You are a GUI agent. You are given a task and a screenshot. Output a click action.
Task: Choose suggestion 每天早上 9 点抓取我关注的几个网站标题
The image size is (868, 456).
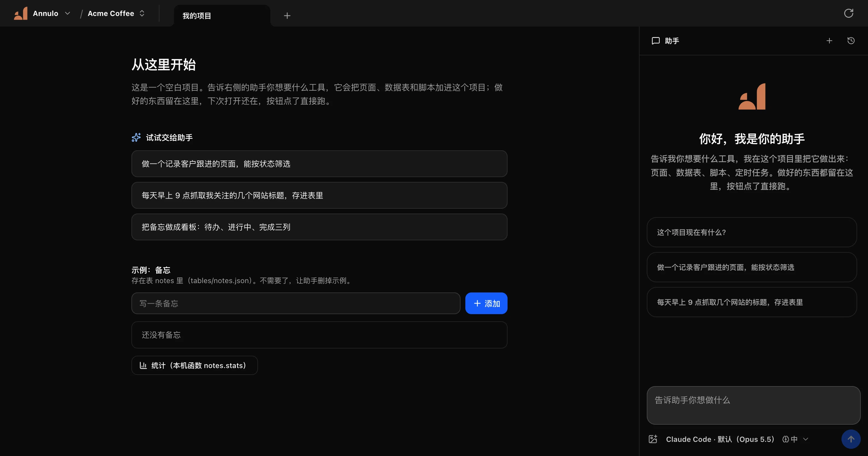(x=319, y=195)
